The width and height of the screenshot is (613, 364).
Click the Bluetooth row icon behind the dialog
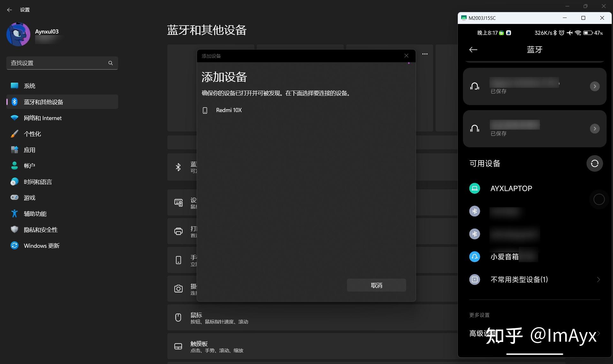click(x=178, y=167)
